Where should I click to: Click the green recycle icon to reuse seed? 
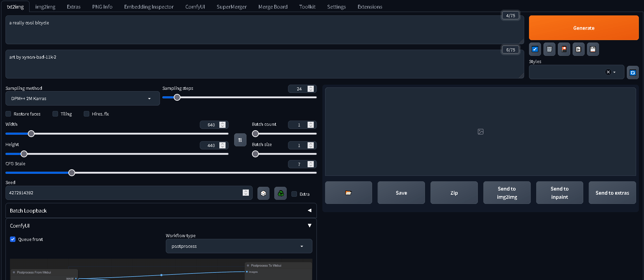280,193
